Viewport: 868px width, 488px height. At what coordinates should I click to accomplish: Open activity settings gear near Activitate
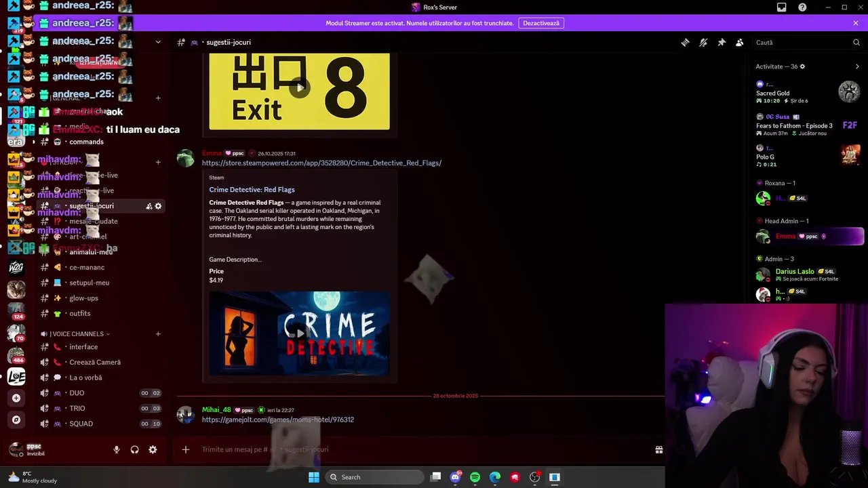[x=802, y=66]
